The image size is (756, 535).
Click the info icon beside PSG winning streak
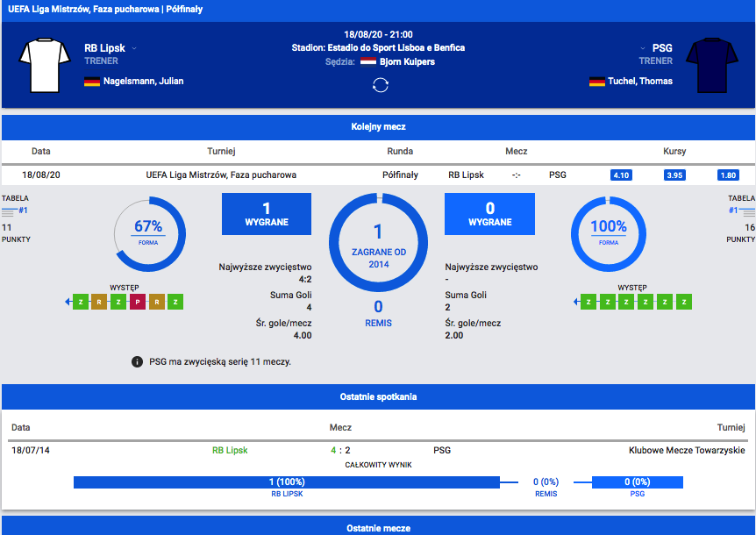(137, 361)
